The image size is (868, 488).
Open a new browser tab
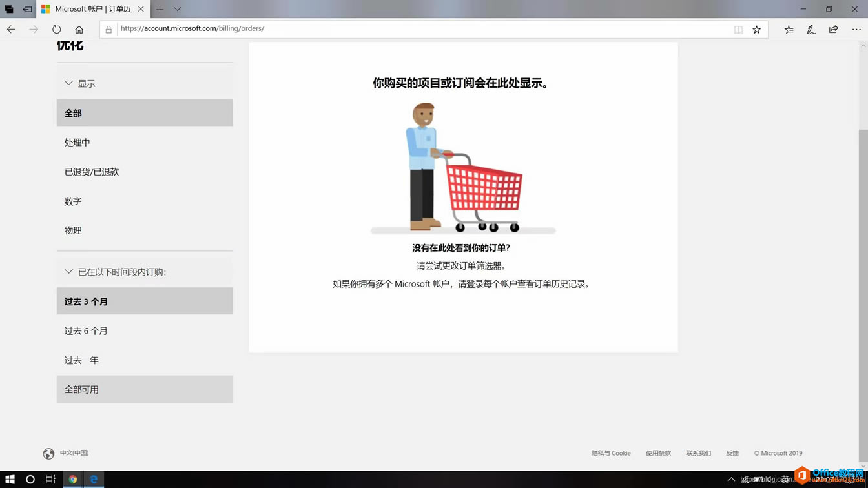[x=160, y=9]
